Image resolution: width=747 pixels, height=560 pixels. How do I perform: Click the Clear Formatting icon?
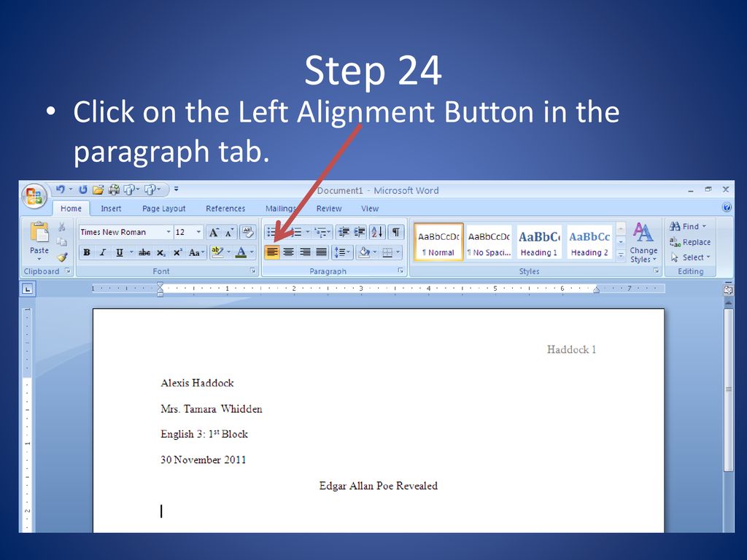pyautogui.click(x=248, y=233)
